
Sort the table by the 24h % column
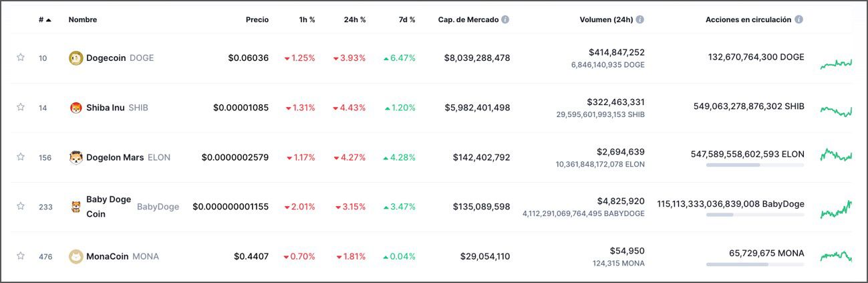click(x=354, y=19)
